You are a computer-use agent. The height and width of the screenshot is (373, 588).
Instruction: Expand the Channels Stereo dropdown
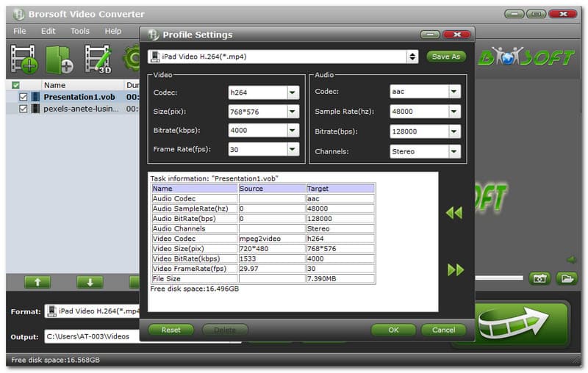coord(454,152)
